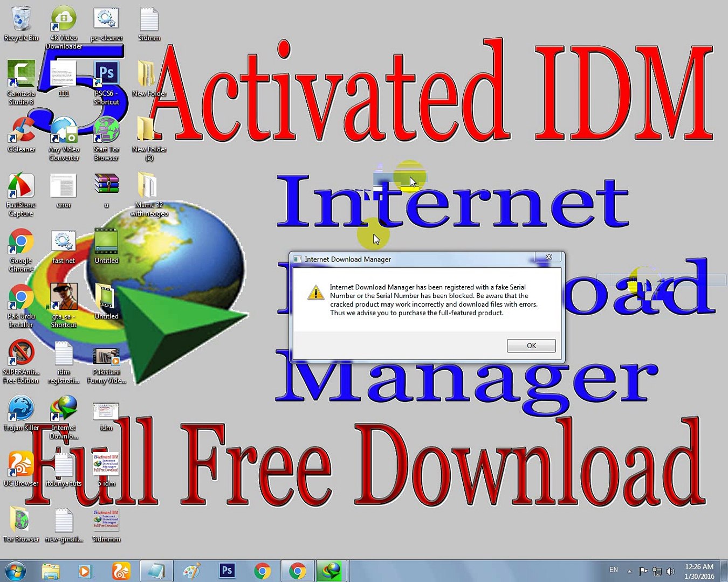Viewport: 728px width, 582px height.
Task: Open the EN language bar selector
Action: 614,570
